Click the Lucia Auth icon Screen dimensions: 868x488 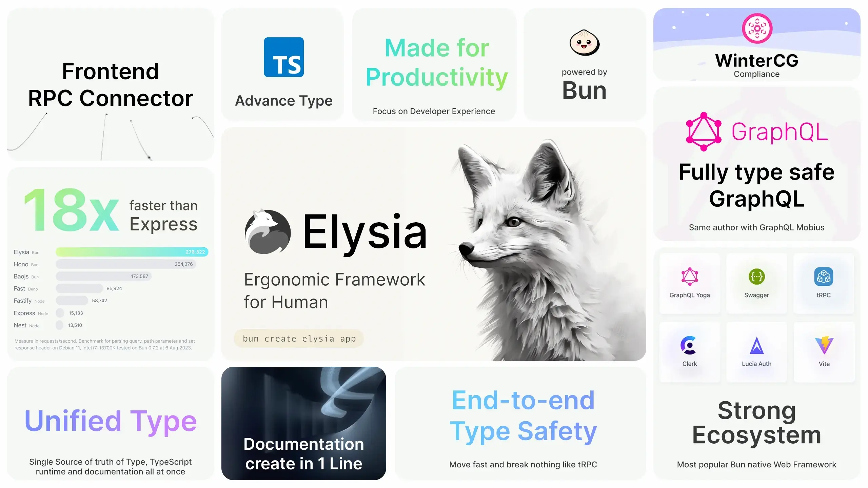tap(756, 345)
